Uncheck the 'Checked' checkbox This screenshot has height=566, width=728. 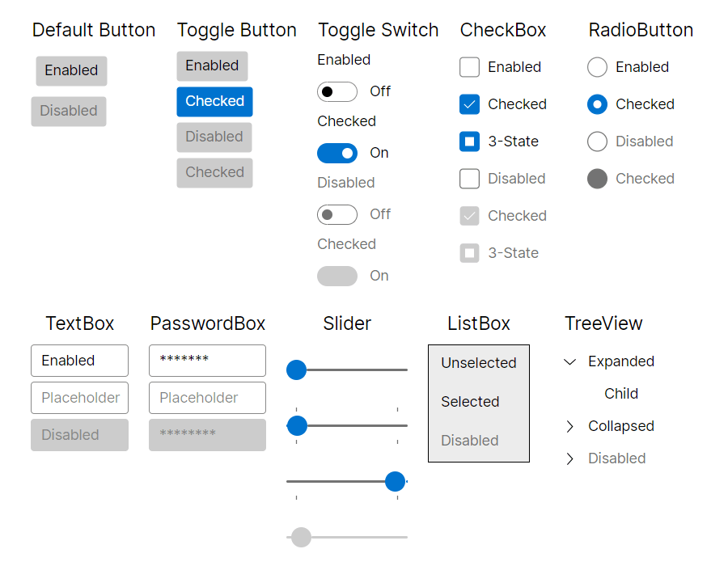coord(469,104)
